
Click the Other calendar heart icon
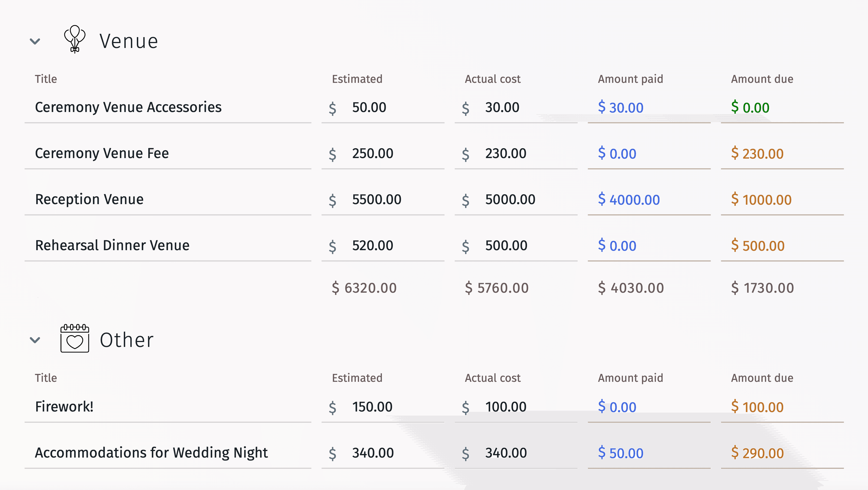coord(75,338)
